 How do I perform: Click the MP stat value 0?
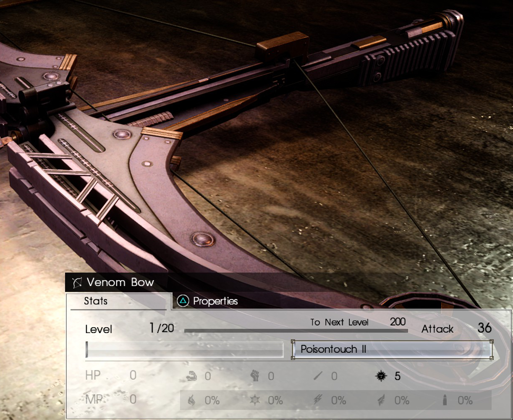click(x=133, y=399)
